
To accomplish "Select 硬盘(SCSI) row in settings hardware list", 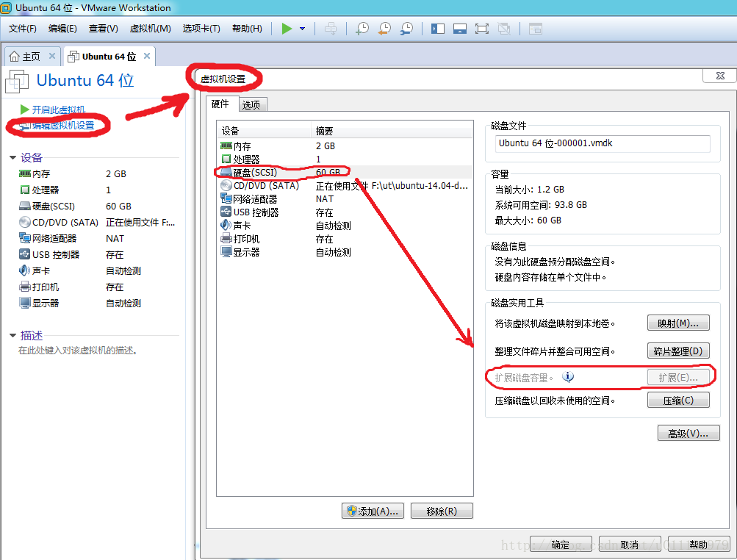I will click(x=345, y=173).
